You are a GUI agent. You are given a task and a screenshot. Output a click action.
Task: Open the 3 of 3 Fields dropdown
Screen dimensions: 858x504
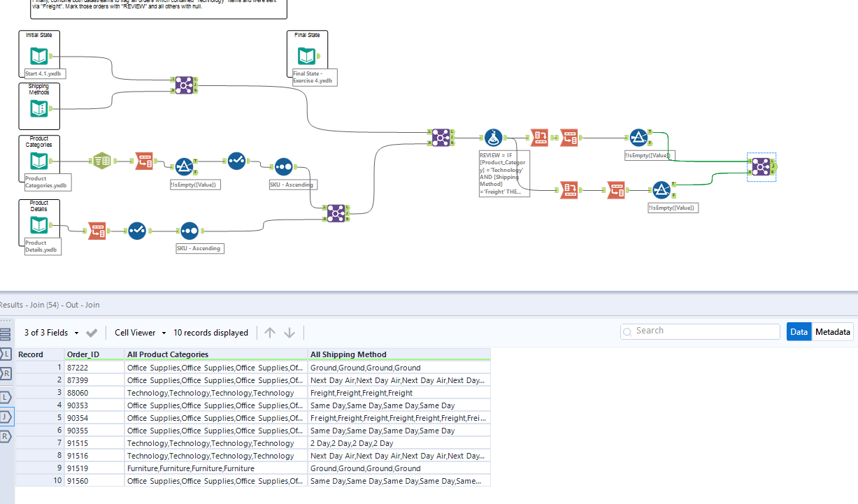click(x=61, y=333)
